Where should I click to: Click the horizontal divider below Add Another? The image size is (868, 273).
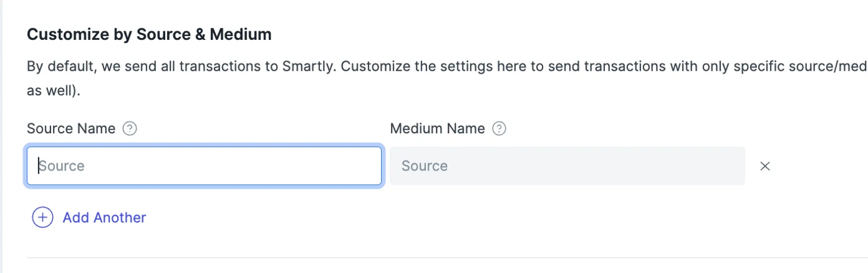[442, 257]
